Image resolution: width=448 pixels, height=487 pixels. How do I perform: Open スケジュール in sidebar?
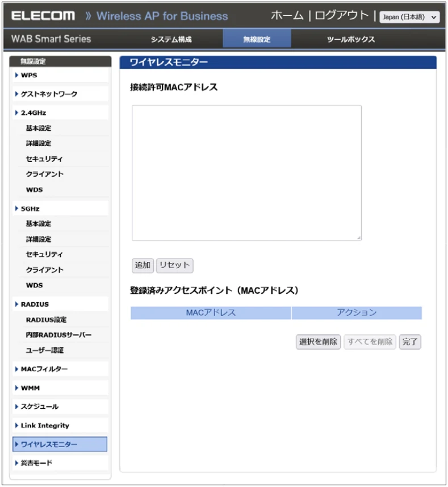(60, 406)
